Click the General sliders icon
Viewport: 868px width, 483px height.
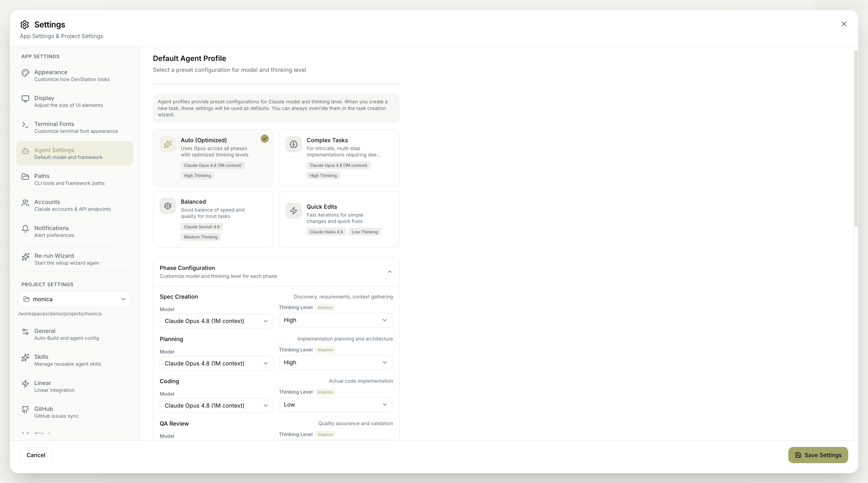click(x=25, y=332)
